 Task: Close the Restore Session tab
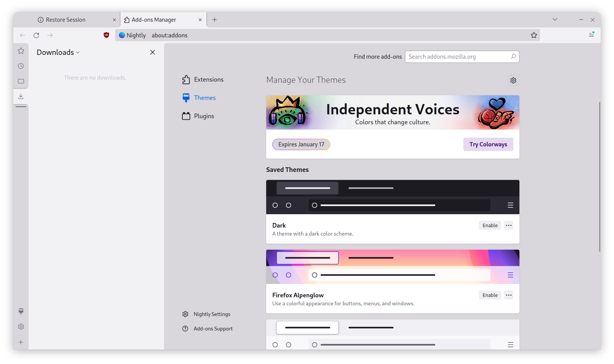tap(114, 20)
